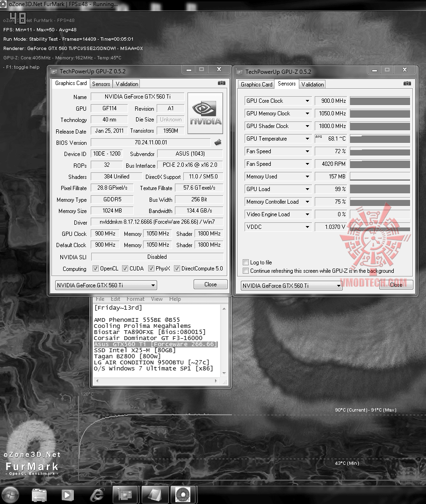
Task: Click the camera screenshot icon in Sensors GPU-Z window
Action: [407, 83]
